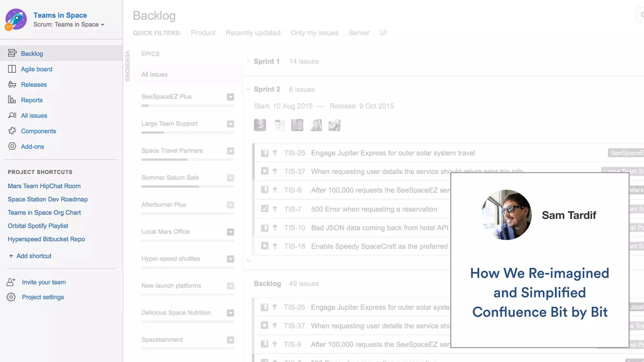Select Agile board in the sidebar
644x362 pixels.
pos(36,69)
